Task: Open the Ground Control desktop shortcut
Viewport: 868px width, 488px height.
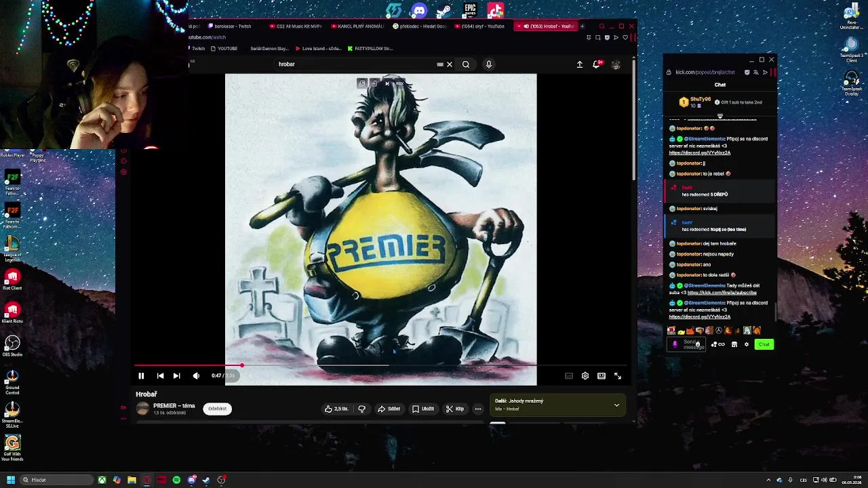Action: [x=12, y=382]
